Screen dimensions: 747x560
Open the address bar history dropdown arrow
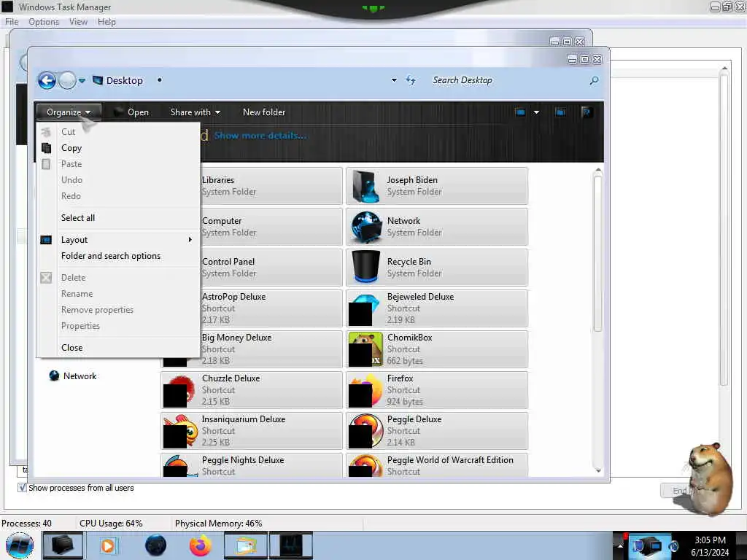point(394,80)
